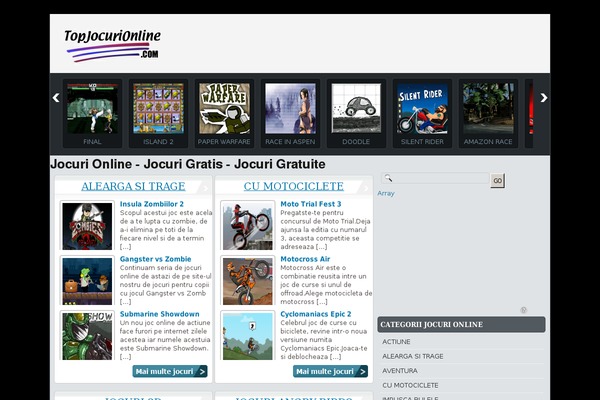Click CATEGORII JOCURI ONLINE header
The height and width of the screenshot is (400, 600).
(461, 325)
